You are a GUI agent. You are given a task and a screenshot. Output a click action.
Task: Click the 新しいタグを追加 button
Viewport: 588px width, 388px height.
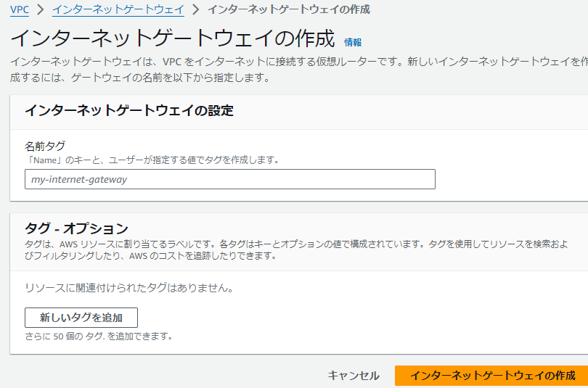point(81,318)
